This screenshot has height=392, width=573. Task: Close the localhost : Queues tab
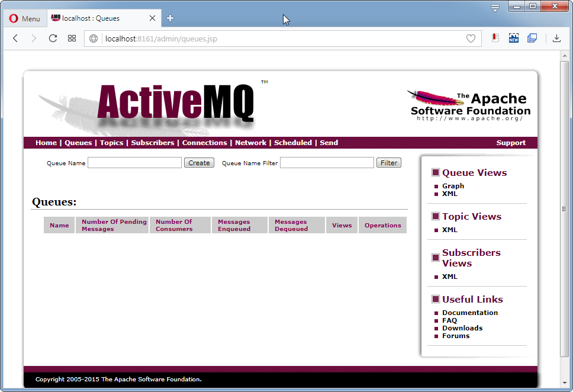(x=152, y=18)
